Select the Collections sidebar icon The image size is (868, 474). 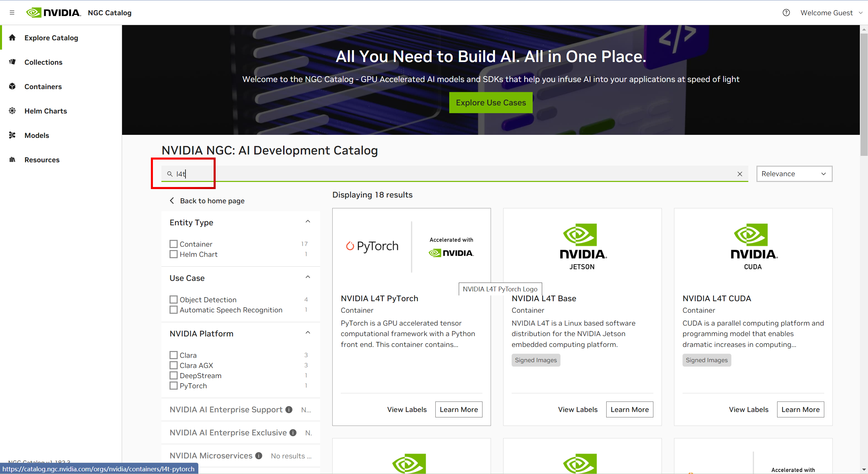12,62
